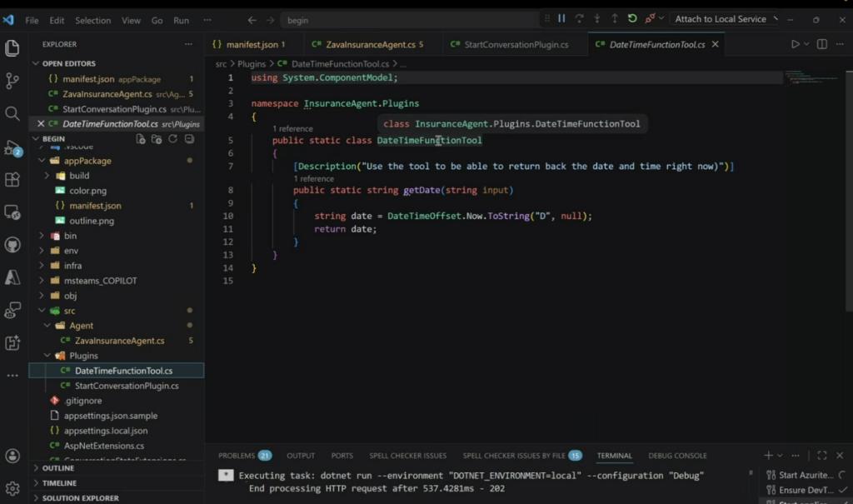Close the DateTimeFunctionTool.cs editor tab

click(715, 44)
